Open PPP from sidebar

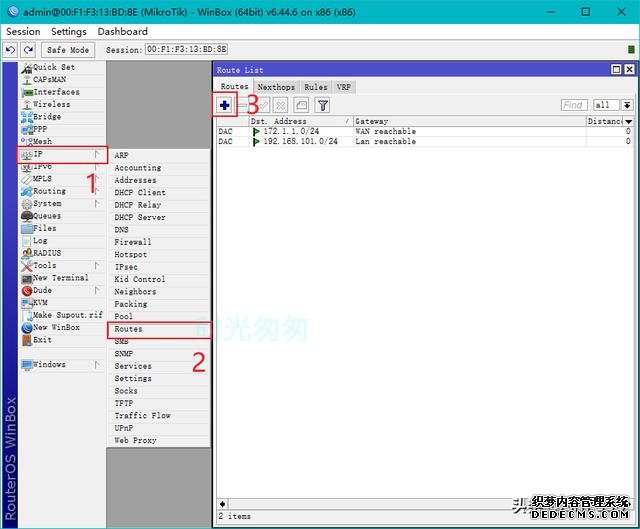coord(62,129)
